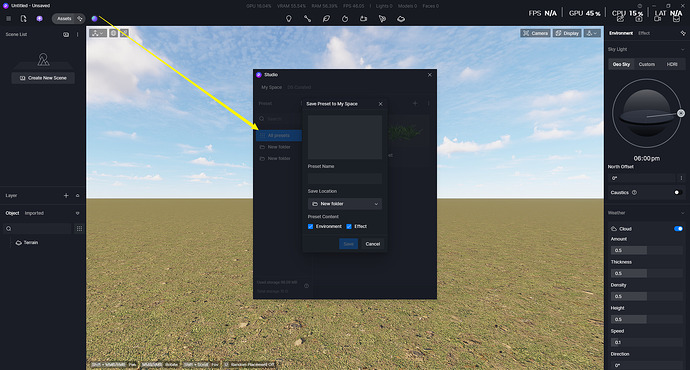Select the leaf vegetation tool
This screenshot has height=370, width=690.
[326, 18]
